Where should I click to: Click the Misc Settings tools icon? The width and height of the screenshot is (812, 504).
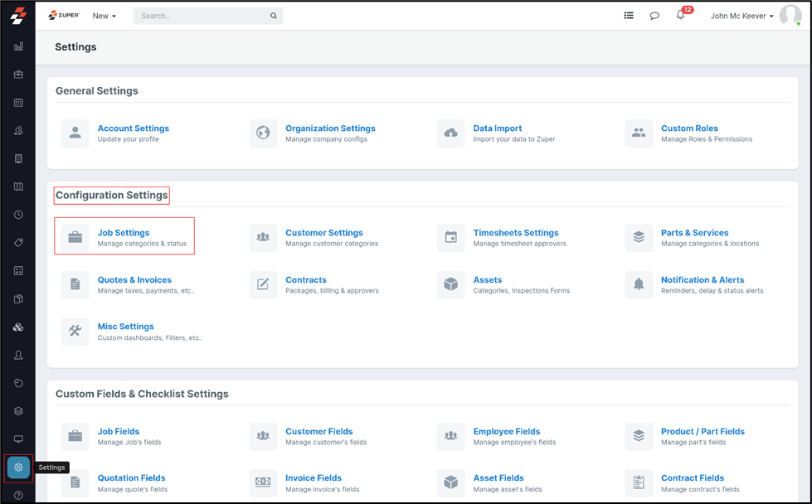[75, 332]
